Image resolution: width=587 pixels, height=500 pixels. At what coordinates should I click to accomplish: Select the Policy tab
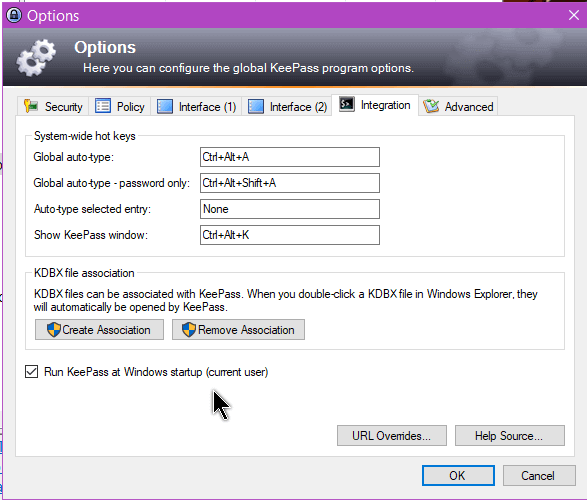tap(120, 107)
